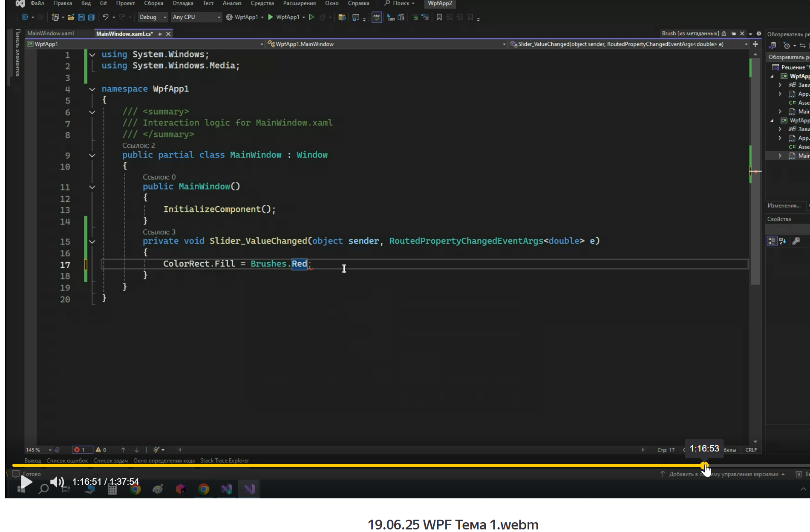Toggle the abc spell checker toolbar icon

[377, 17]
